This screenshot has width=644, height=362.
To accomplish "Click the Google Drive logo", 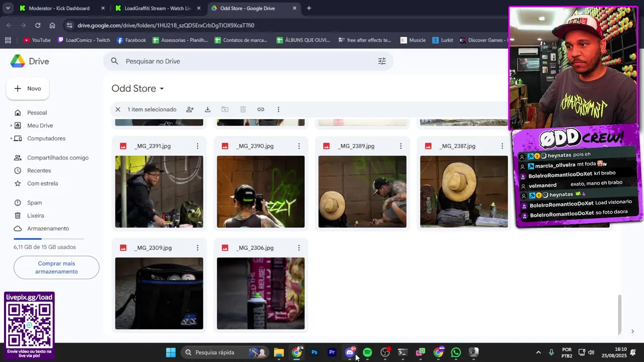I will point(18,61).
